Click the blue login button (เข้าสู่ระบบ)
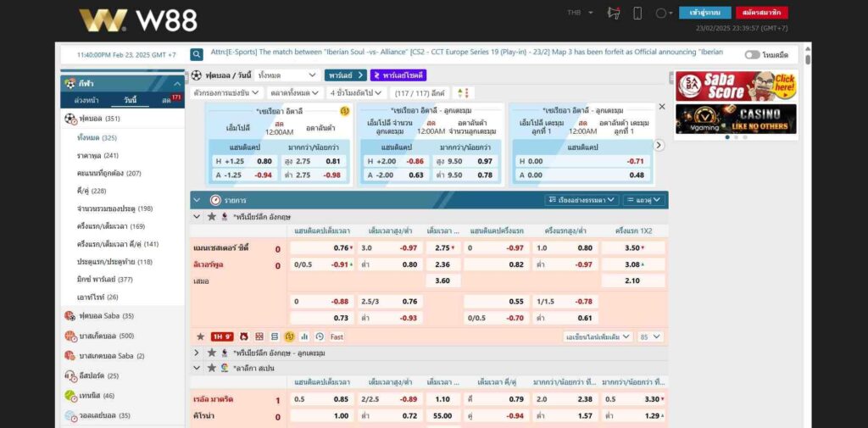The width and height of the screenshot is (868, 428). tap(704, 12)
